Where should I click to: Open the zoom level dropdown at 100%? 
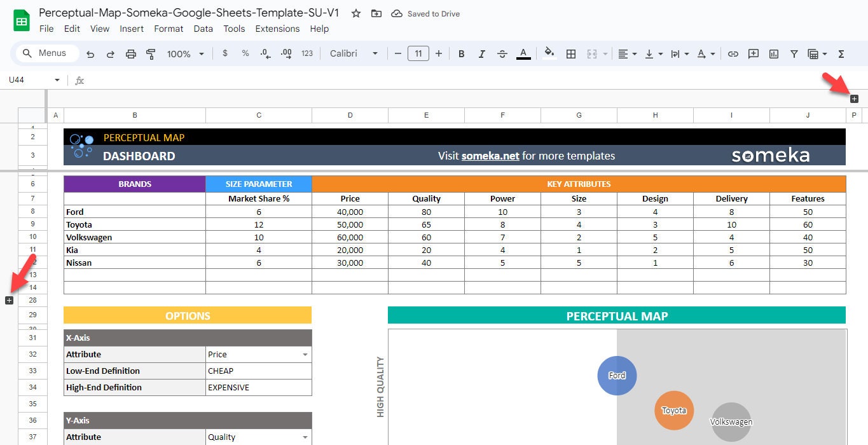tap(184, 54)
